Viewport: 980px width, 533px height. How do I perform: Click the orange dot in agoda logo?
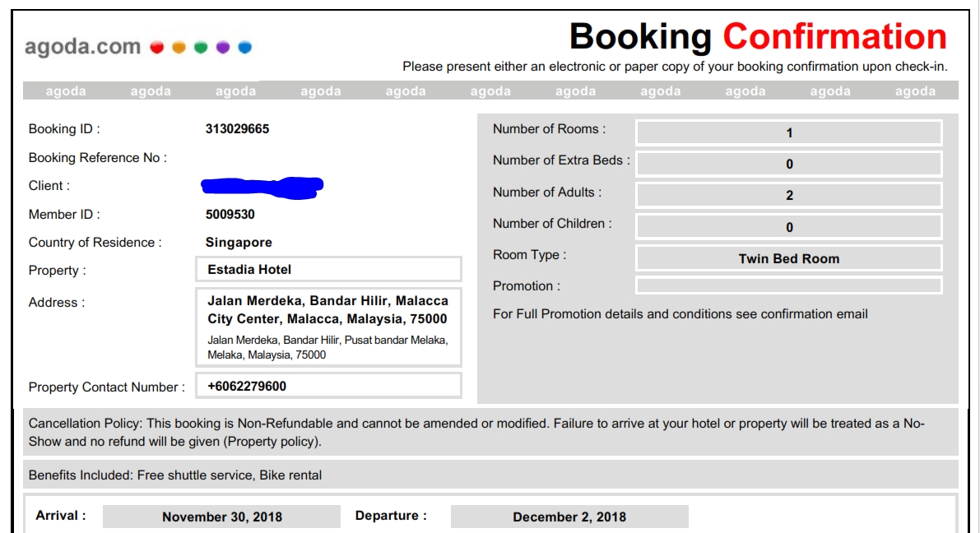pos(179,48)
